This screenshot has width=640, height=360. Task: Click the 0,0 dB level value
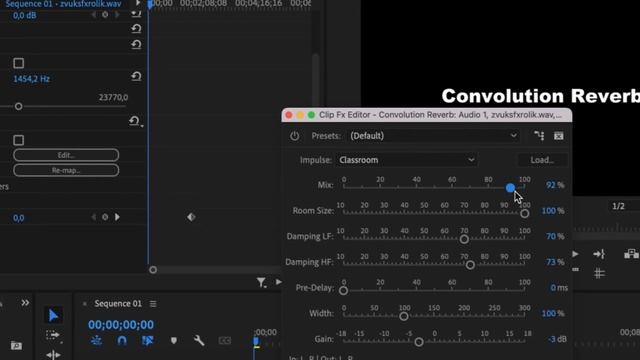tap(24, 16)
